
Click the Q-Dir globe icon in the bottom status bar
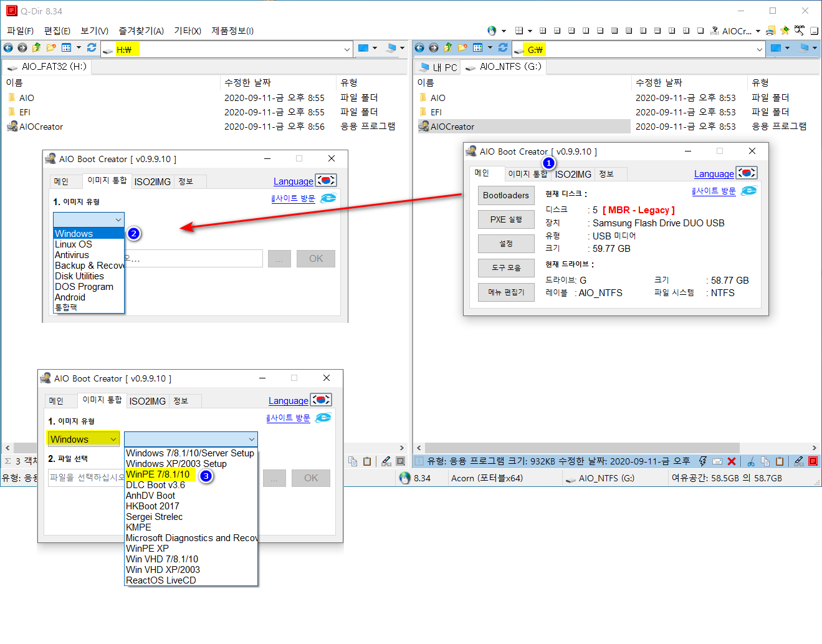405,478
